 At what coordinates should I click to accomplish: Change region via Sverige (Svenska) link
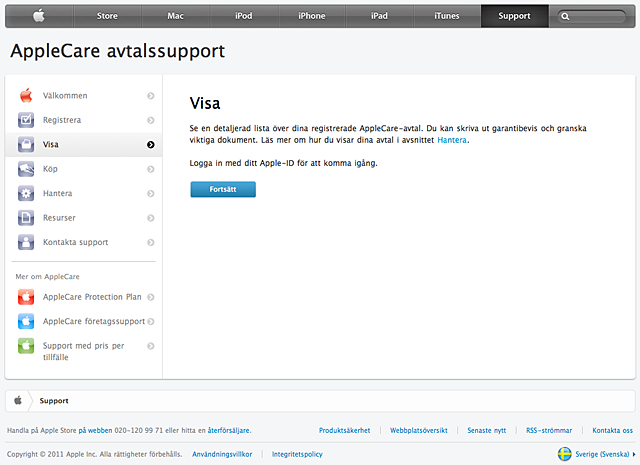(602, 454)
